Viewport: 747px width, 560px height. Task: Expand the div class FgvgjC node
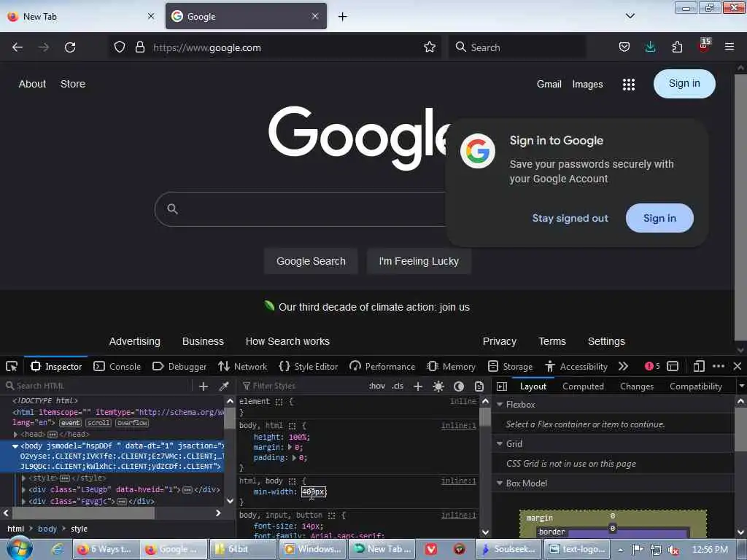pyautogui.click(x=24, y=502)
